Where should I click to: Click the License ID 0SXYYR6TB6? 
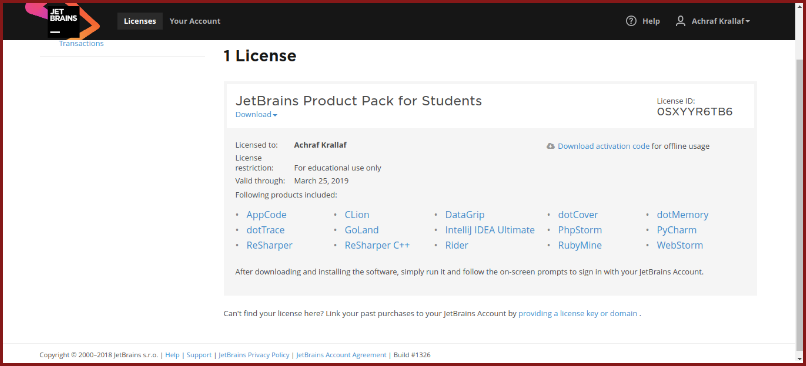(694, 111)
